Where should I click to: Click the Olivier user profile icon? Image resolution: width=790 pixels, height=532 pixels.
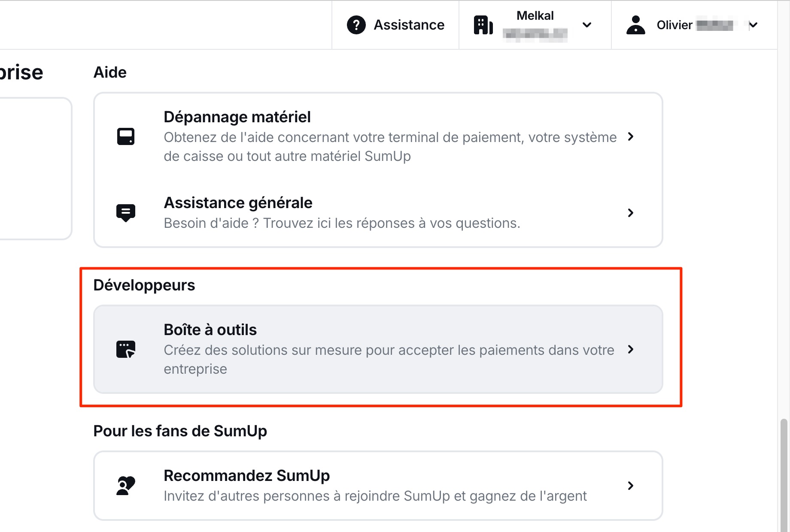[635, 25]
